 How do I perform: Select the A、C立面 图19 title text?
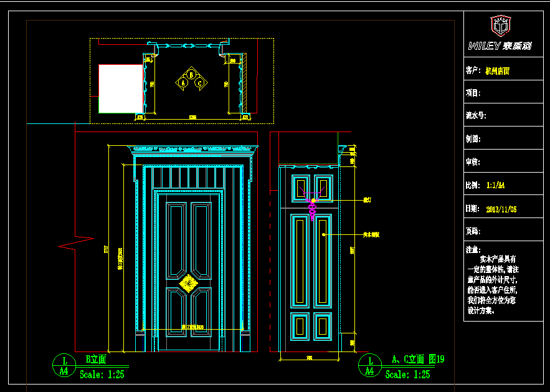(x=417, y=360)
